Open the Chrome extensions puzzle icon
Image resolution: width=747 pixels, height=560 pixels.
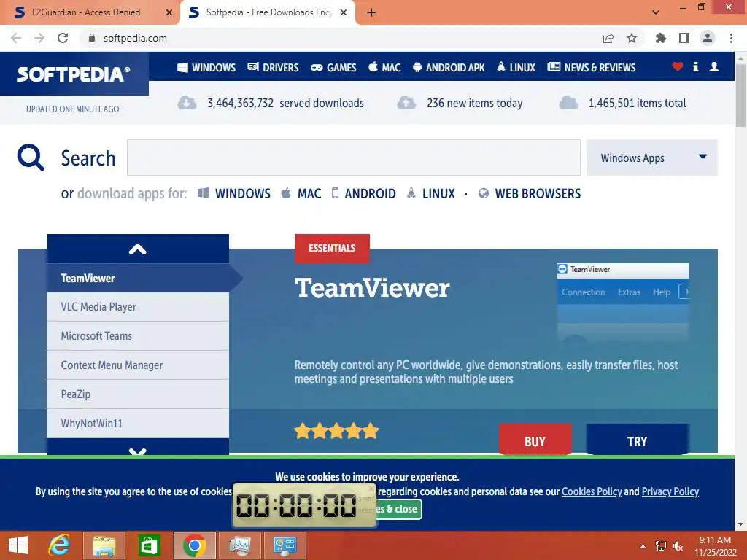(x=661, y=38)
